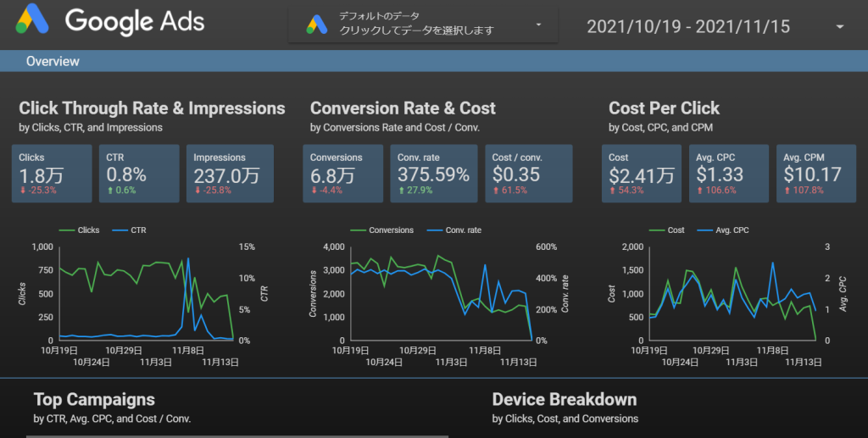Open the Cost scorecard
Viewport: 868px width, 438px height.
pos(642,174)
